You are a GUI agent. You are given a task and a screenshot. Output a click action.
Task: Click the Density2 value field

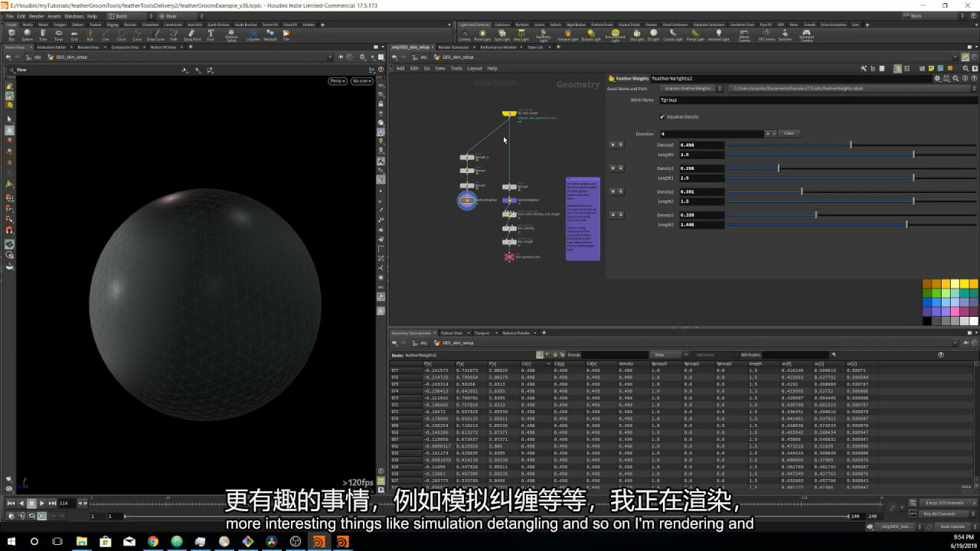pyautogui.click(x=701, y=192)
